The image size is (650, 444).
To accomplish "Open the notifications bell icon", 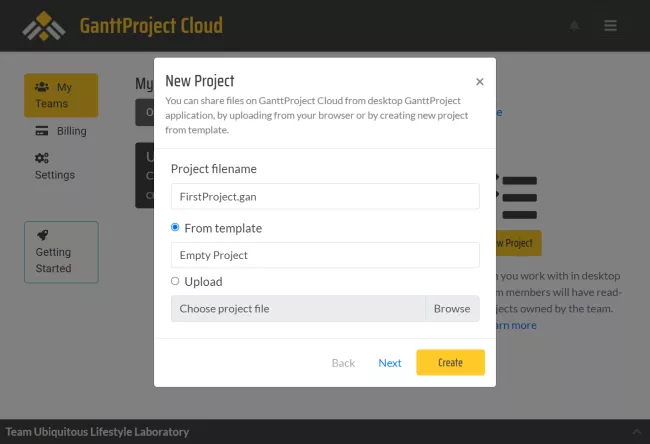I will point(574,26).
